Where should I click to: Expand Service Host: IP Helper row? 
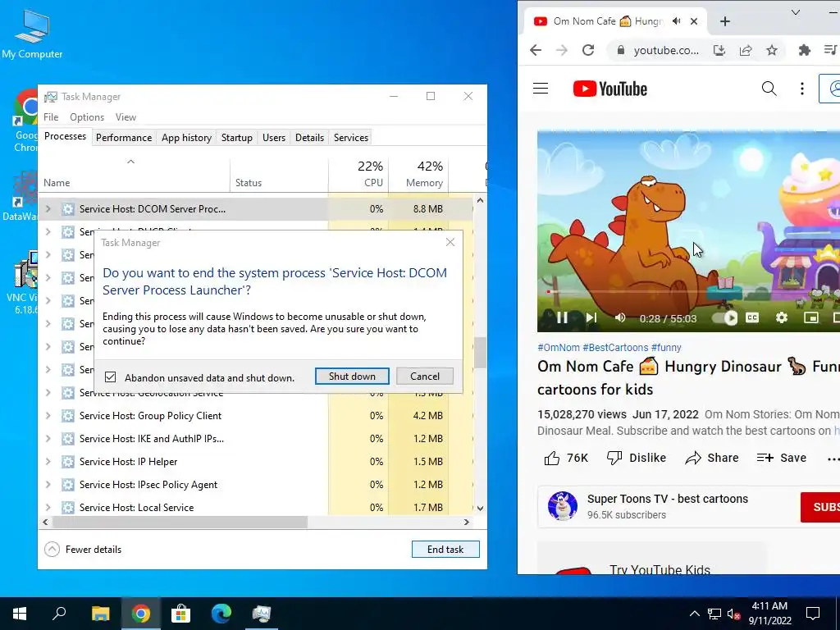click(48, 462)
